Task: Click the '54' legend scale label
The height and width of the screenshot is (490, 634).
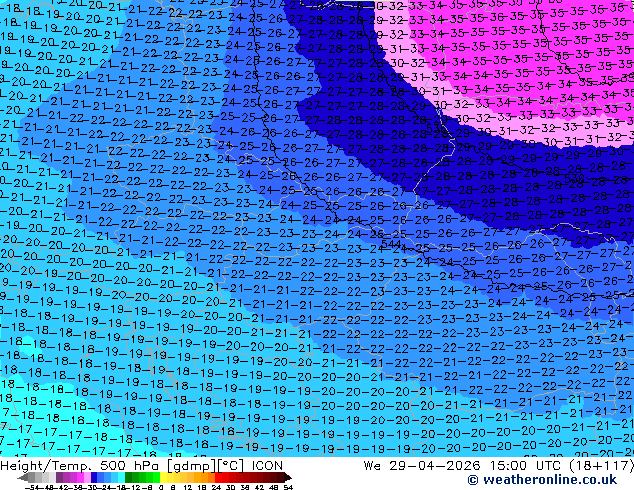Action: click(288, 487)
